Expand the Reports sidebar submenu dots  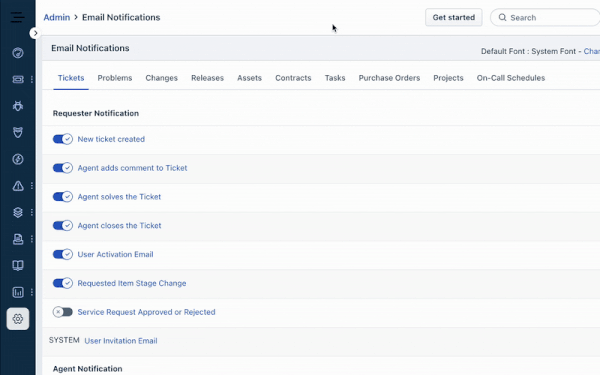[32, 292]
